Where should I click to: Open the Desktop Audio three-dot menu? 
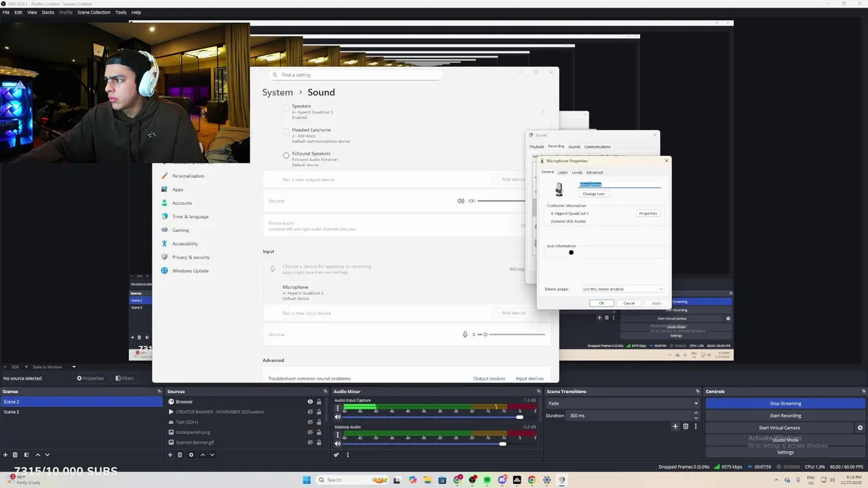point(338,434)
